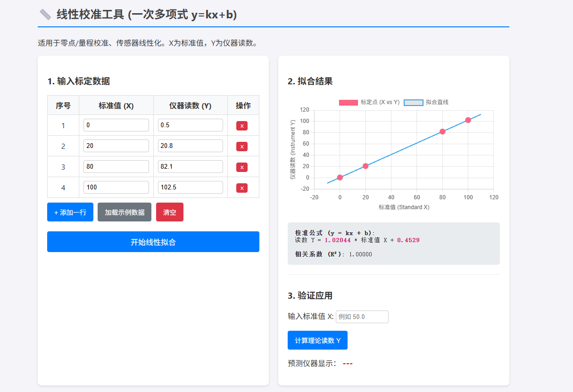Click the row 1 标准值 field containing 0
The image size is (573, 392).
tap(116, 125)
